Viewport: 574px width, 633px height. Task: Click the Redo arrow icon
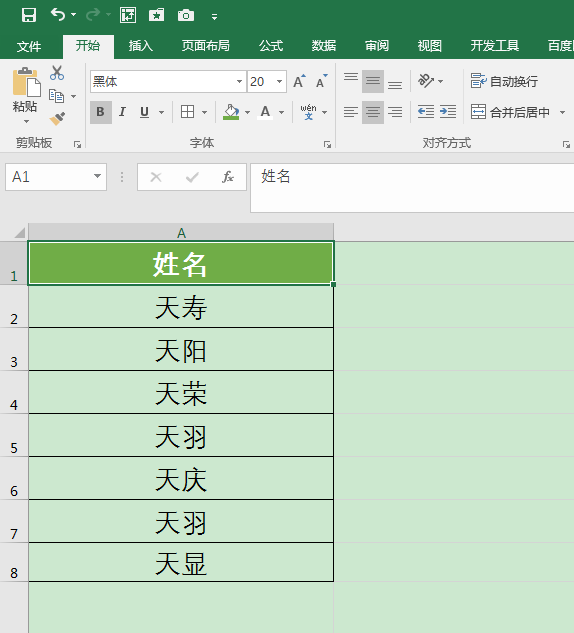click(93, 15)
